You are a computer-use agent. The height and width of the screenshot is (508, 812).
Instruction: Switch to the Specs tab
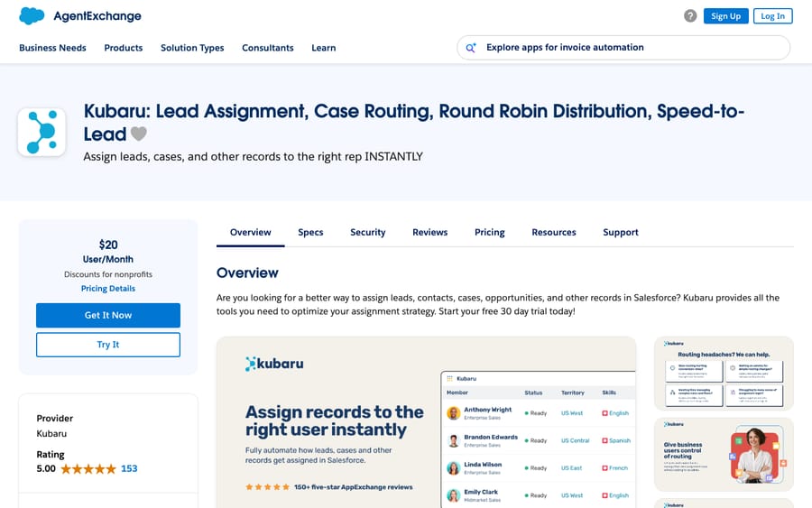pos(310,233)
